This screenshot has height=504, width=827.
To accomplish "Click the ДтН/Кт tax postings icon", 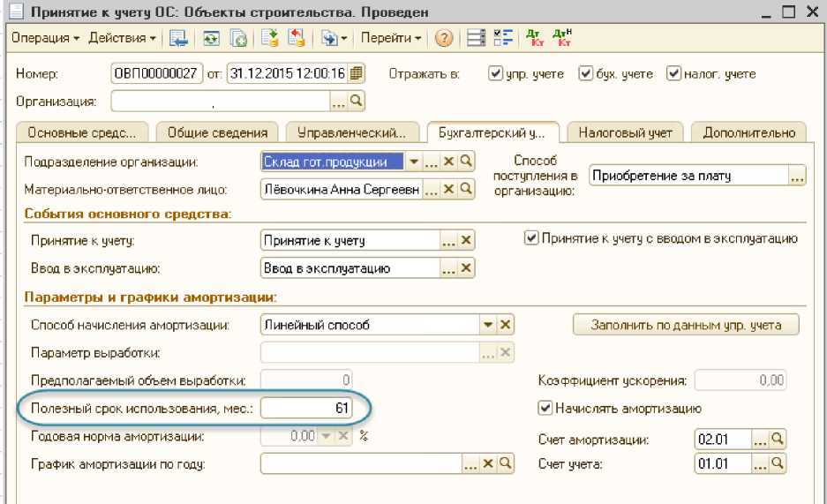I will pyautogui.click(x=561, y=38).
